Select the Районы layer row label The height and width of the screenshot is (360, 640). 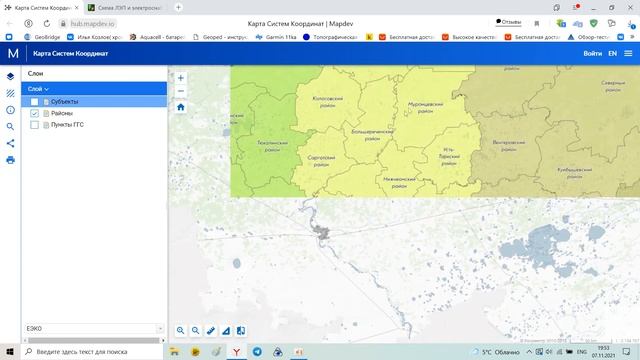[62, 113]
